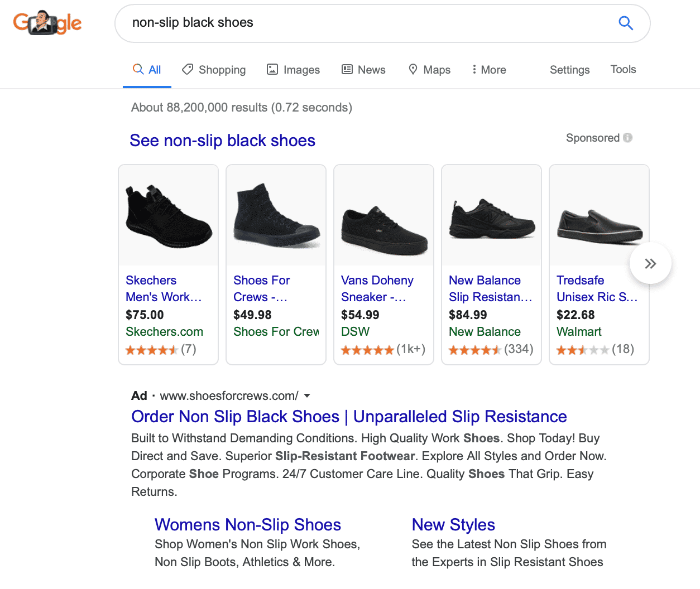Open the ad URL dropdown arrow
700x589 pixels.
pos(307,396)
